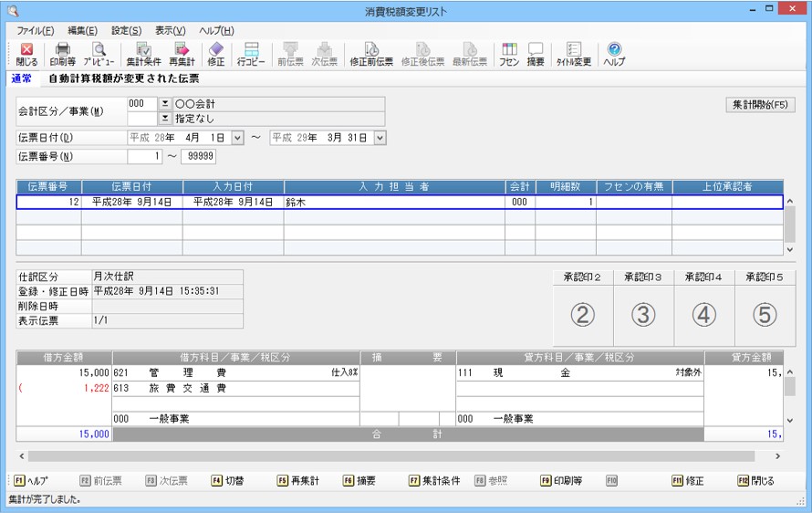Open 集計条件 aggregation conditions icon
The height and width of the screenshot is (513, 812).
tap(143, 54)
